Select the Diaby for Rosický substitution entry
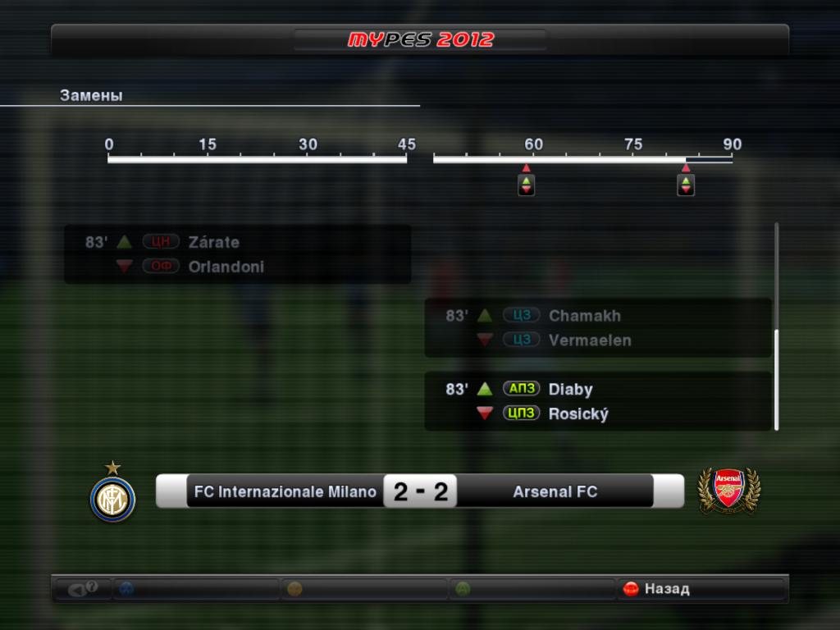Viewport: 840px width, 630px height. click(598, 401)
